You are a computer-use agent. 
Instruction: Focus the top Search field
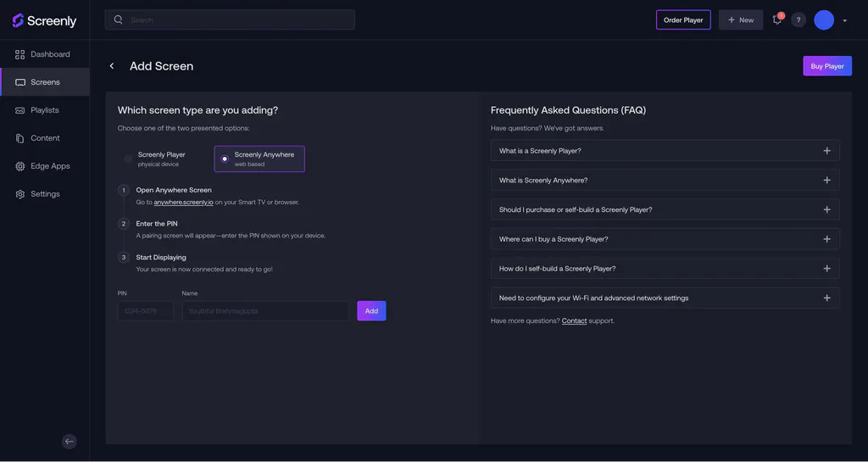point(230,19)
